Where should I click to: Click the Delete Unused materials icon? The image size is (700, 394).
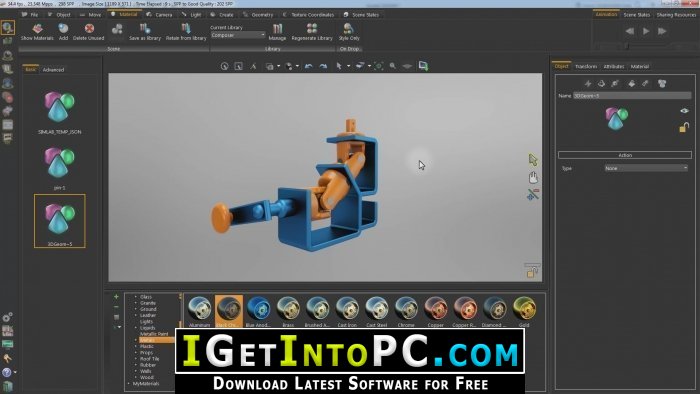tap(89, 29)
